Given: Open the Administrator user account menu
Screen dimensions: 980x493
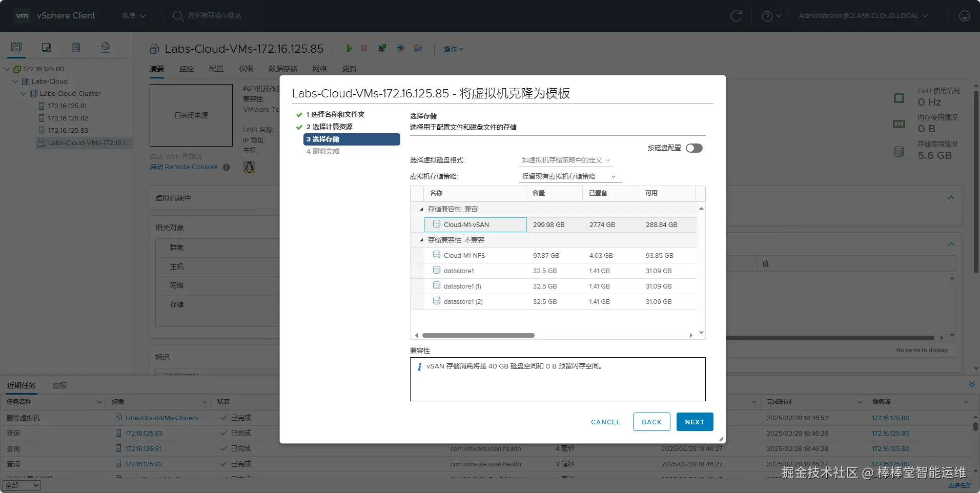Looking at the screenshot, I should (863, 16).
